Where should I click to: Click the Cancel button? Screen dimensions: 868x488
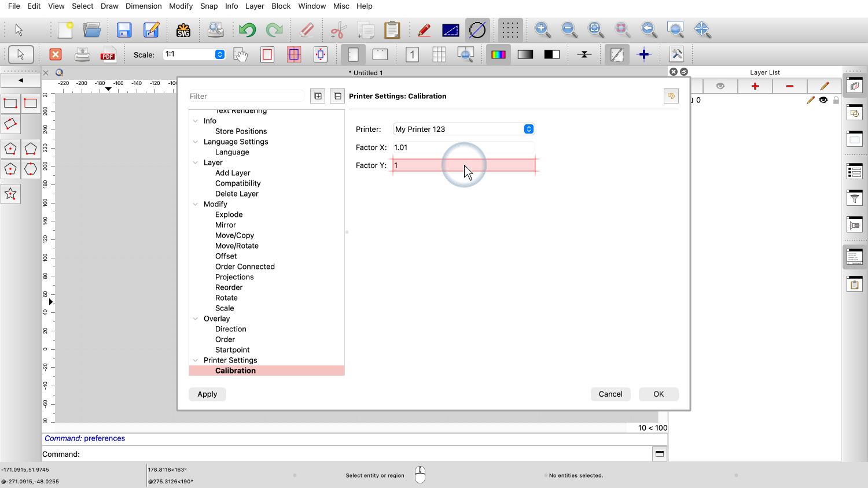pyautogui.click(x=610, y=394)
